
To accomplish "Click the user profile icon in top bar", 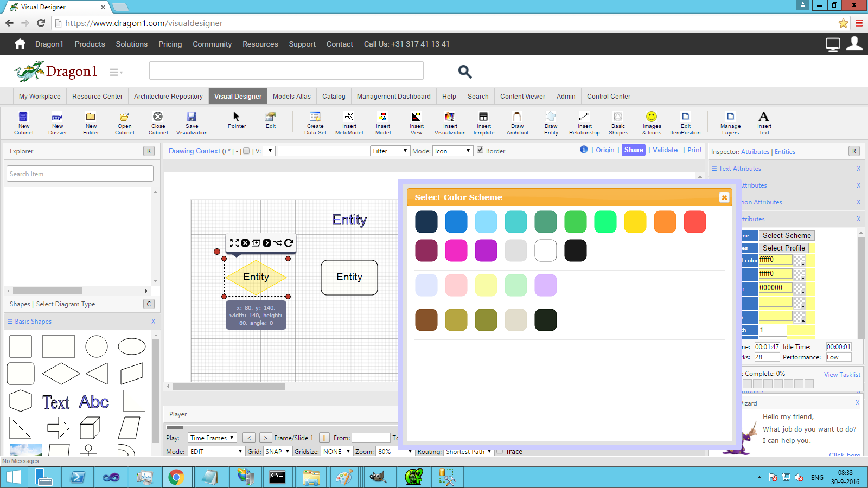I will pyautogui.click(x=854, y=44).
